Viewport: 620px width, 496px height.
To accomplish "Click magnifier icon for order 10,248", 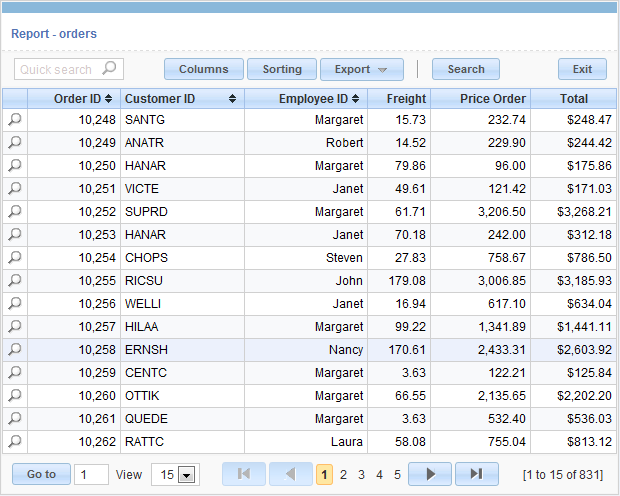I will click(x=15, y=119).
